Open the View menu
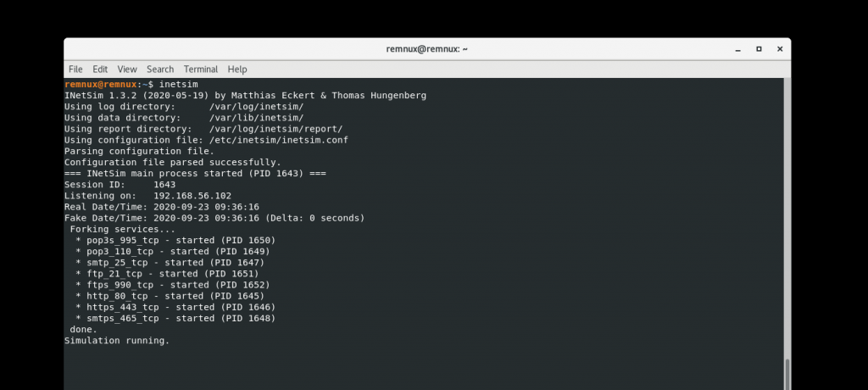The height and width of the screenshot is (390, 868). [x=127, y=70]
